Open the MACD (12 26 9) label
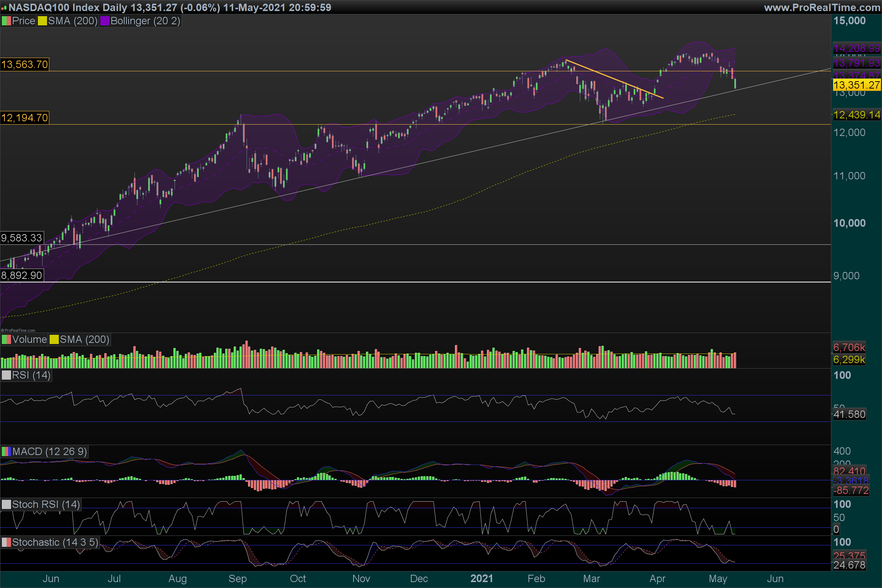 click(x=49, y=451)
